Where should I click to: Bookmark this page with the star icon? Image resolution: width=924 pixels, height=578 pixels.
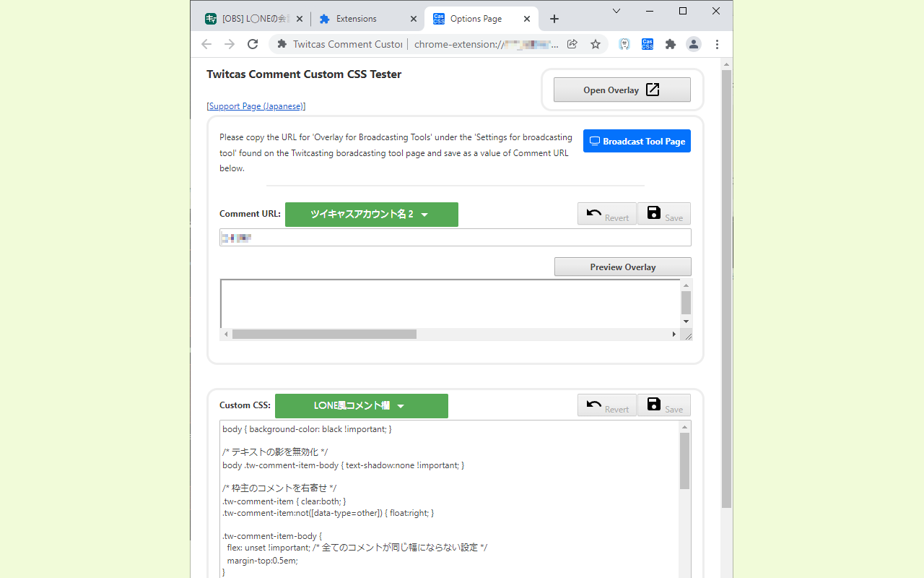[596, 44]
